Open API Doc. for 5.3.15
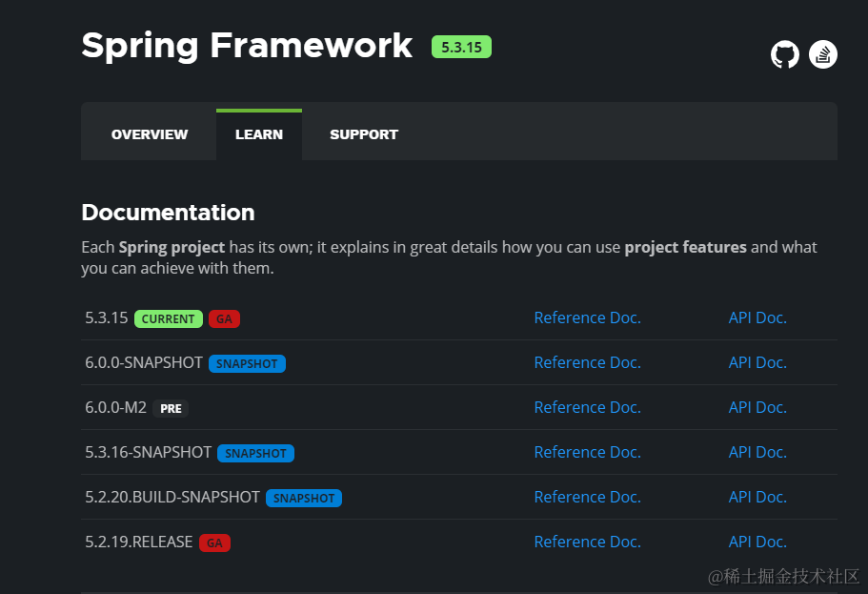Viewport: 868px width, 594px height. pos(757,317)
